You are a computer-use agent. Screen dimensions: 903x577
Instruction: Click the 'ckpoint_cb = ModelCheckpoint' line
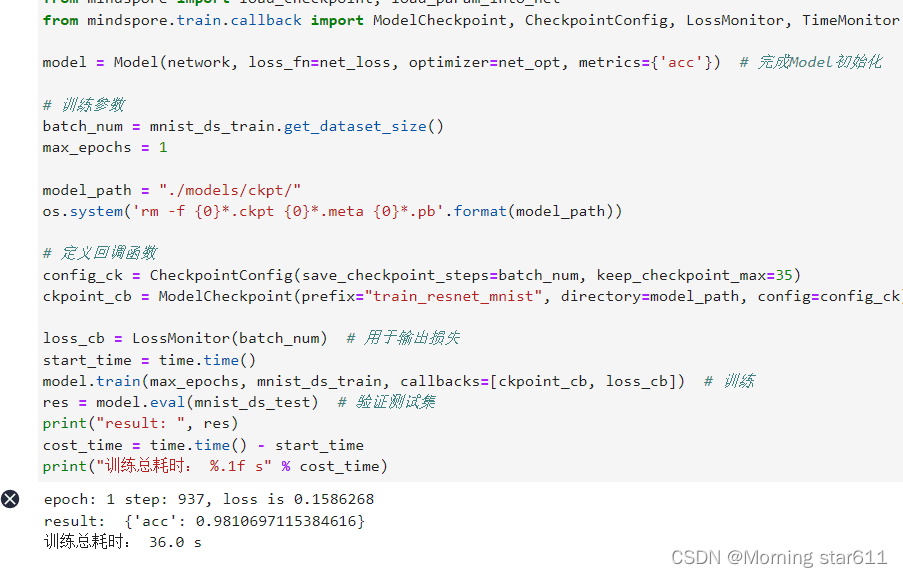472,296
